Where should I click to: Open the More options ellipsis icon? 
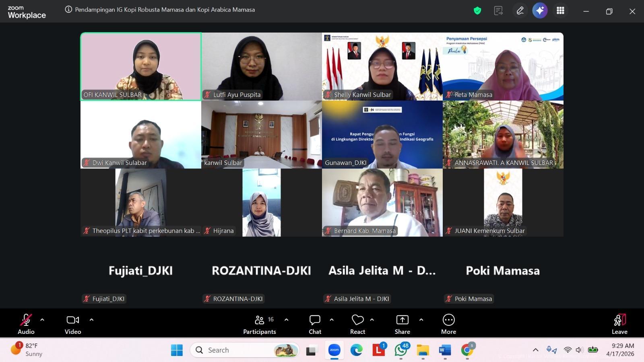tap(448, 324)
